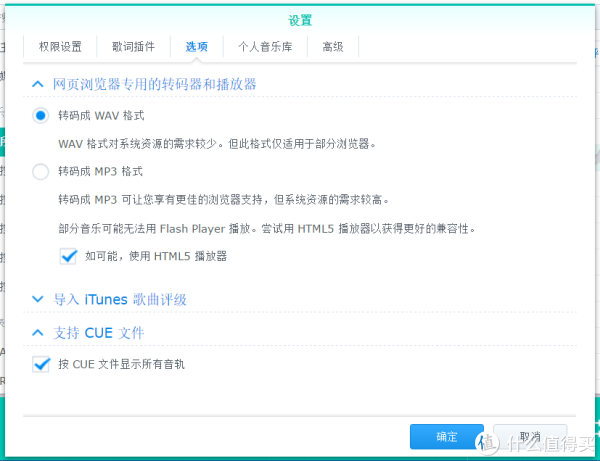Click the down chevron beside 导入 iTunes 歌曲评级
Viewport: 600px width, 461px height.
[38, 299]
